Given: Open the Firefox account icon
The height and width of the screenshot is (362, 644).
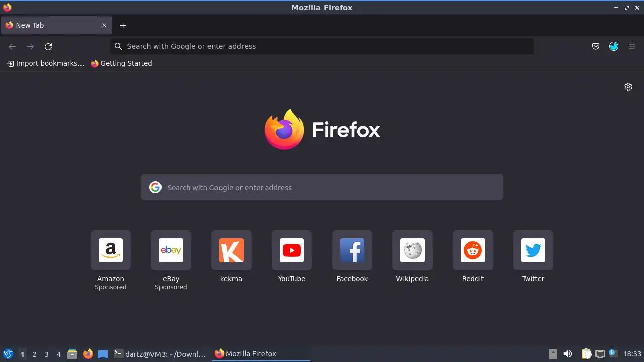Looking at the screenshot, I should coord(614,46).
